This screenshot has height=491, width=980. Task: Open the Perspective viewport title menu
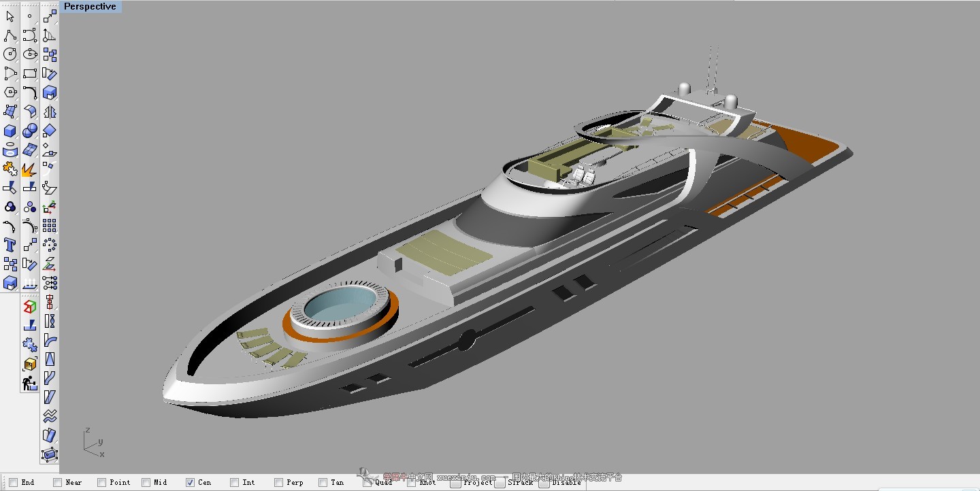(x=90, y=7)
